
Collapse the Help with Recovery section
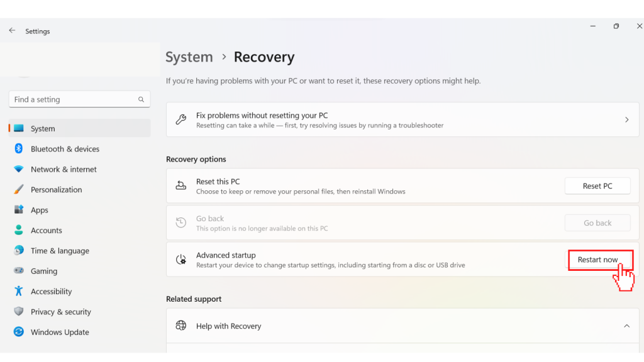coord(627,326)
